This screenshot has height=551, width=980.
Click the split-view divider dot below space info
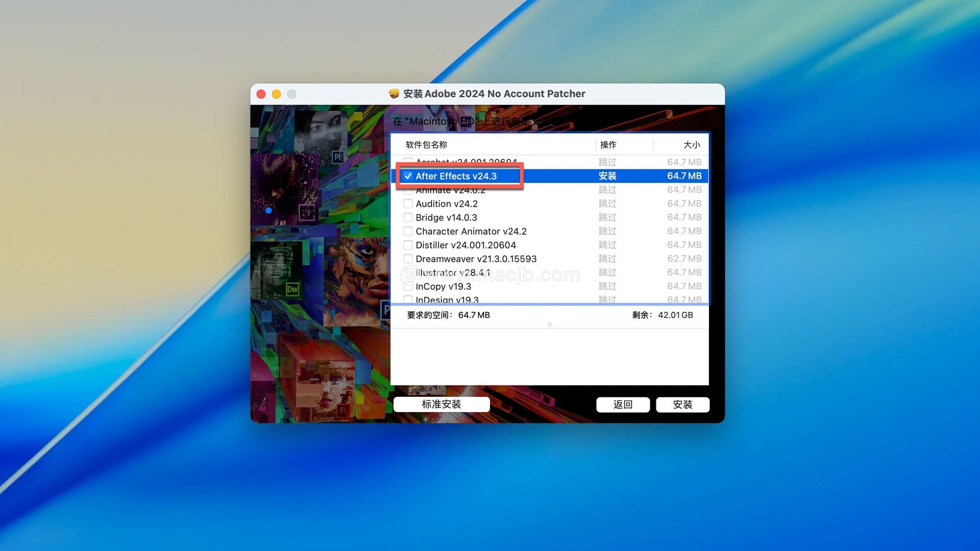(x=550, y=324)
